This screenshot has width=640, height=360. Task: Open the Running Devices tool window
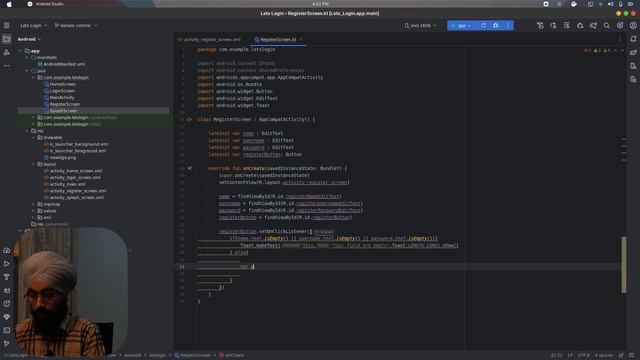point(633,79)
